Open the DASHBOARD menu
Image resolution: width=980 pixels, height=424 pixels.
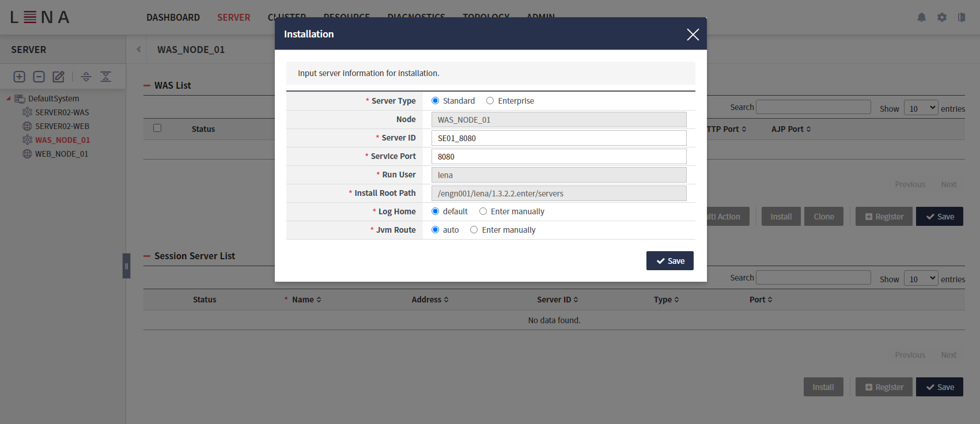pyautogui.click(x=173, y=17)
